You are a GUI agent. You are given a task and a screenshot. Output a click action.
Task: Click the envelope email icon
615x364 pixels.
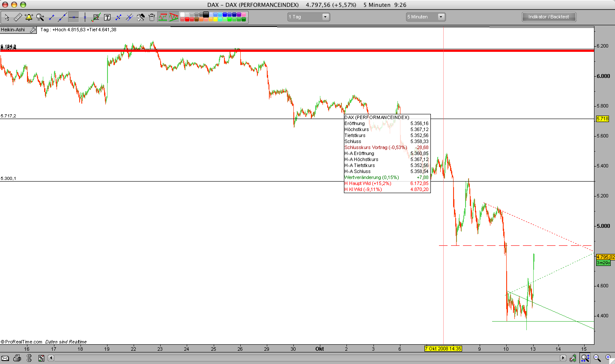(5, 358)
